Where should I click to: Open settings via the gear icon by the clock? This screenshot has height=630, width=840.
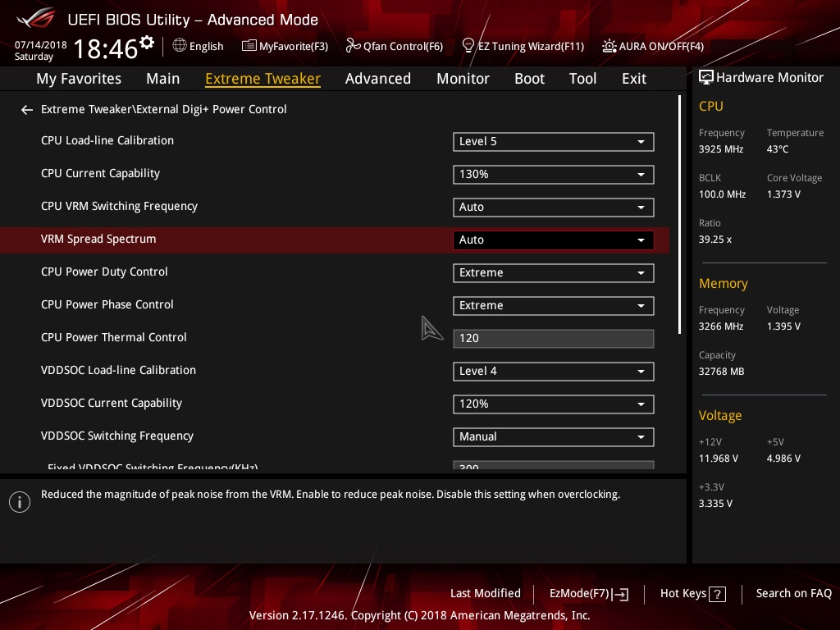pos(147,43)
